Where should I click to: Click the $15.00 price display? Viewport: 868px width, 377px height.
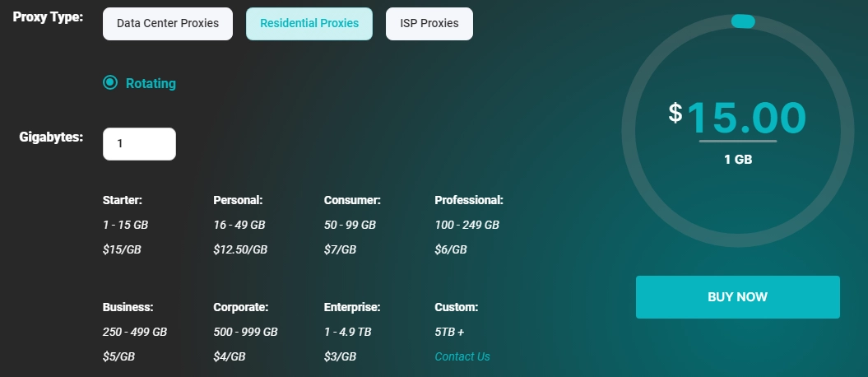737,118
